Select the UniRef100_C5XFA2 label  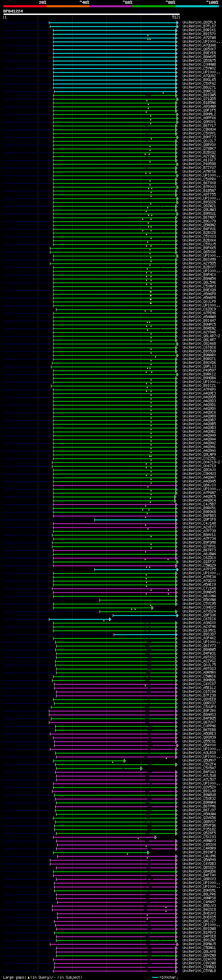199,83
